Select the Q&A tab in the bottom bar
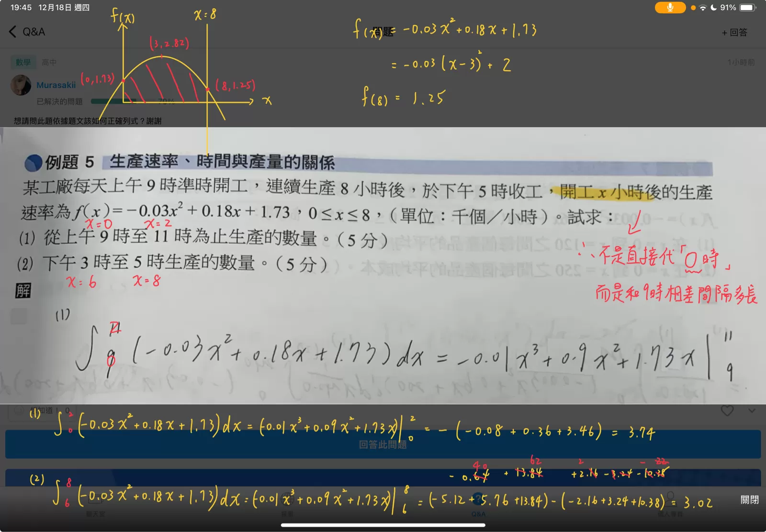 478,502
